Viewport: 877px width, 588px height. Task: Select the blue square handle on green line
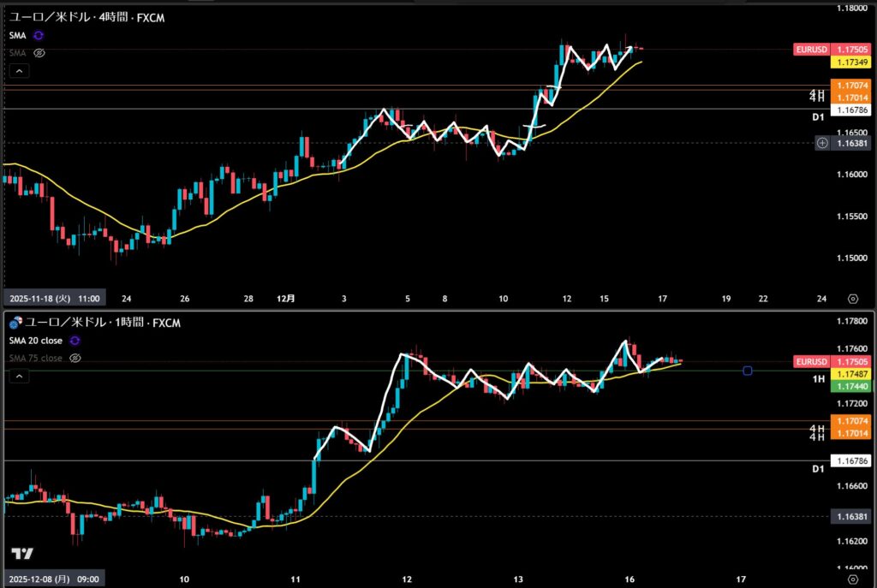[748, 371]
